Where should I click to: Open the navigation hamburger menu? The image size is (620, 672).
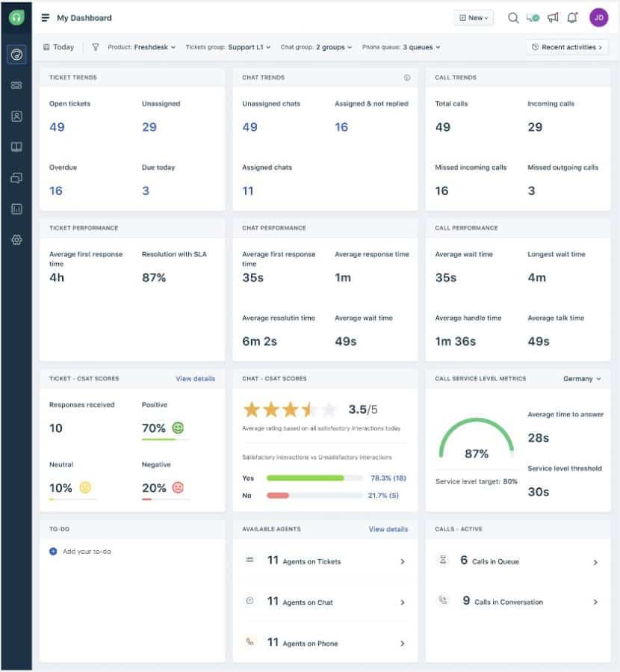[x=46, y=17]
